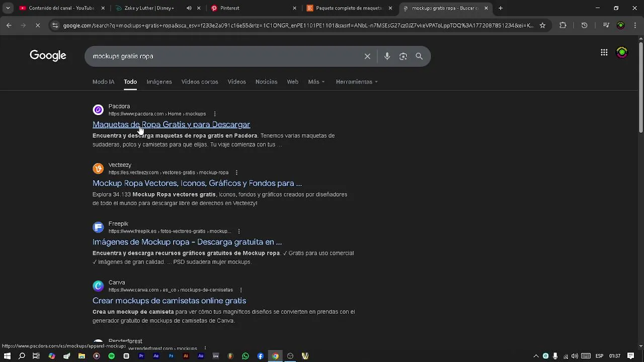644x362 pixels.
Task: Open Imágenes de Mockup ropa Freepik result
Action: tap(187, 242)
